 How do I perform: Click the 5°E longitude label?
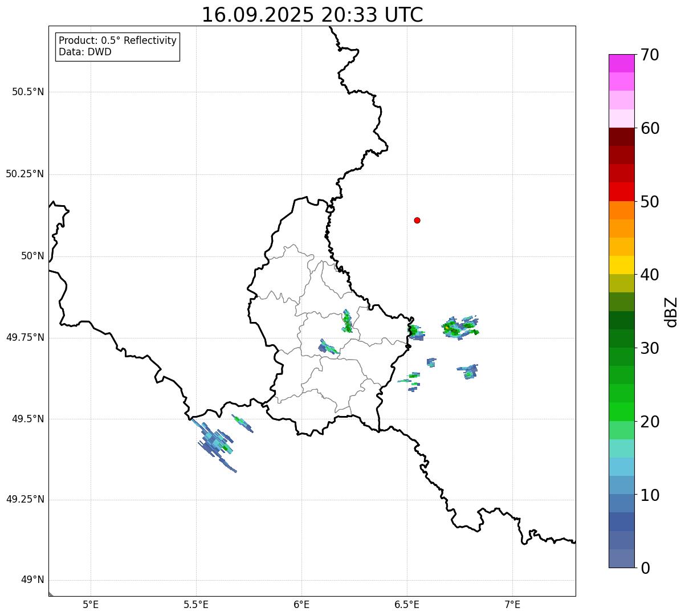pos(91,604)
